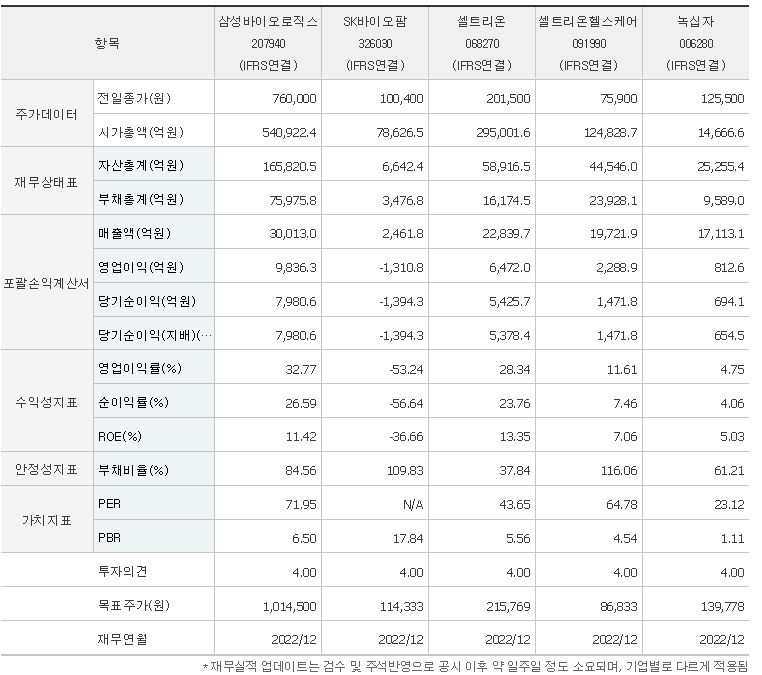
Task: Select the 30,013.0 revenue value
Action: (x=293, y=234)
